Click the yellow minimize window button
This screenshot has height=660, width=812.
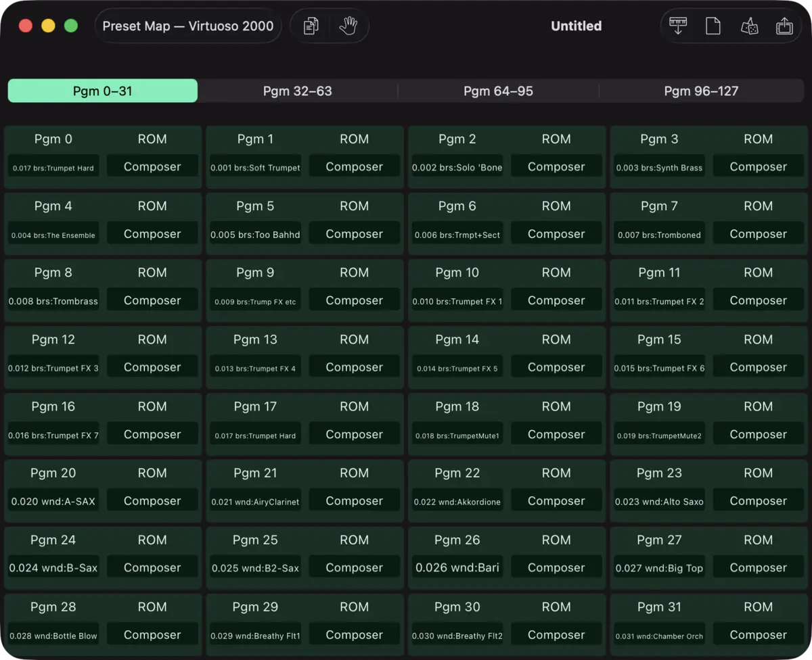[48, 26]
